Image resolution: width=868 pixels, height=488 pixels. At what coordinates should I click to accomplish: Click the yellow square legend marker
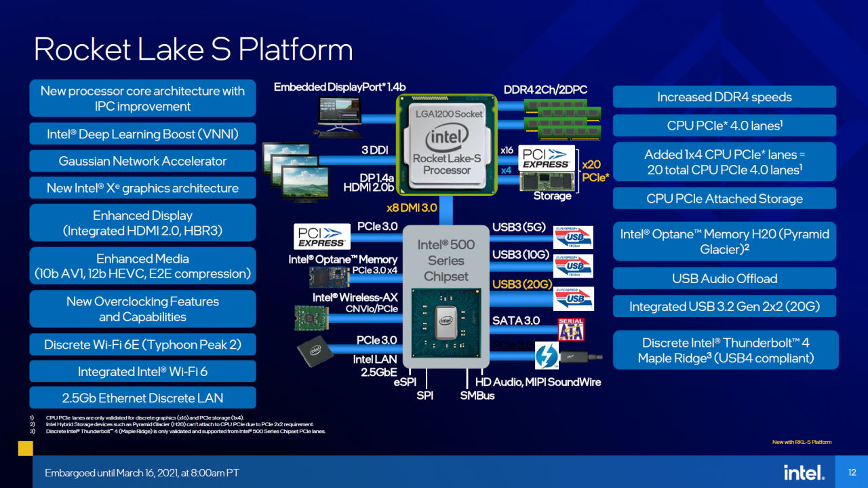[x=25, y=448]
